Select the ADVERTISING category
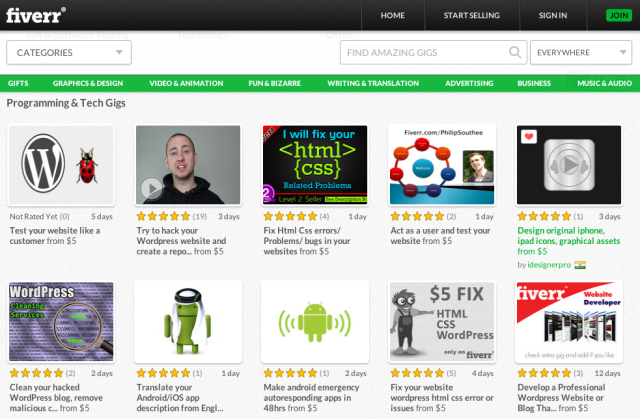 469,83
